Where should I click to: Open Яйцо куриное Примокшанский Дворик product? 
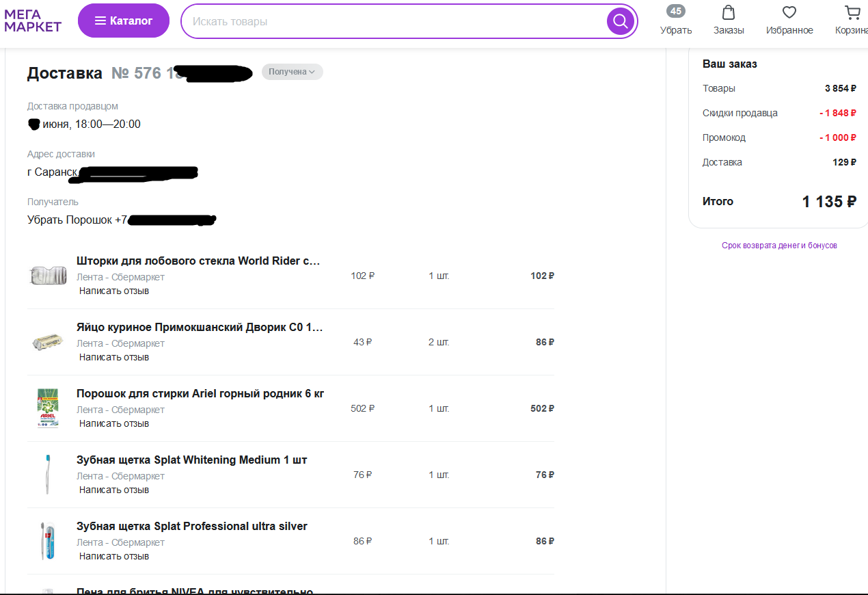coord(200,327)
